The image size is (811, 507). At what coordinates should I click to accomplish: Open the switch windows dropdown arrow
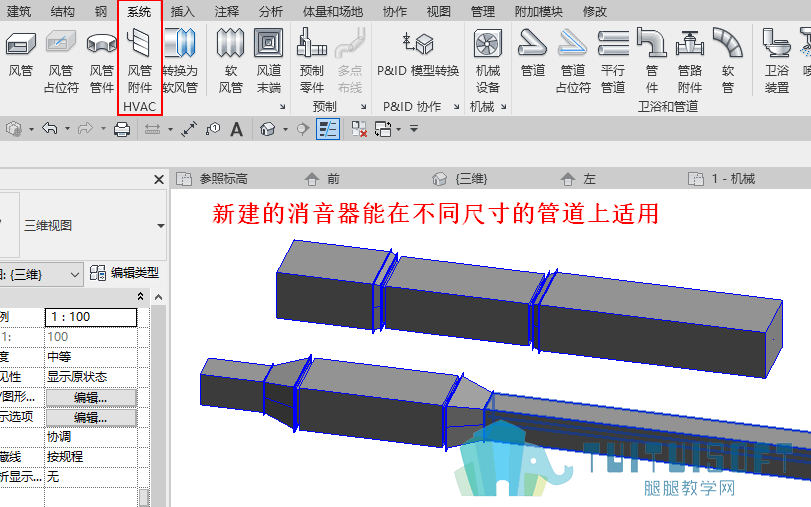398,129
